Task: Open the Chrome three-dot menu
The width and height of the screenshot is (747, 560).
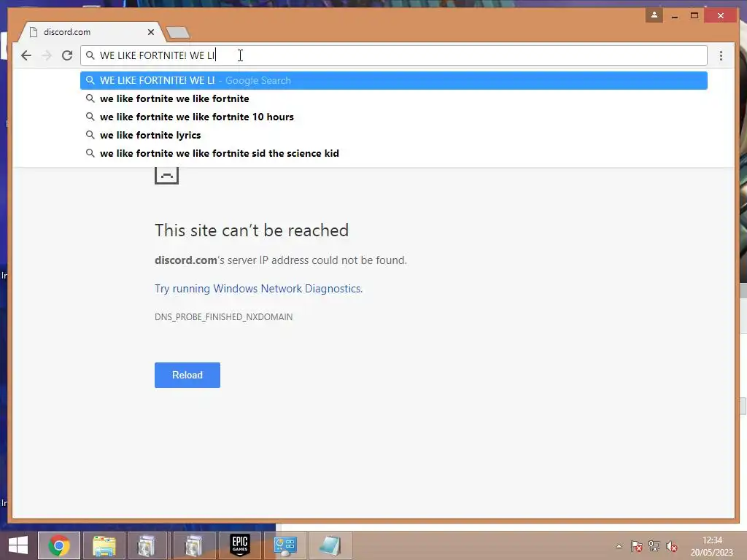Action: (721, 55)
